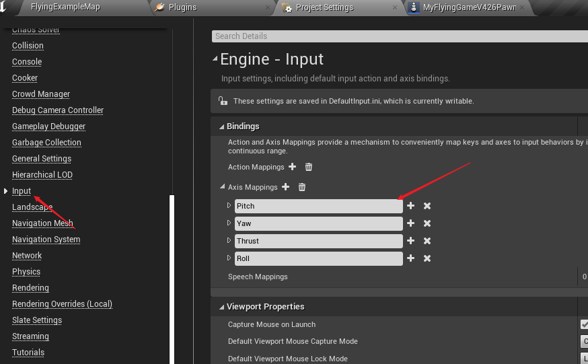Open Rendering Overrides (Local) settings
The width and height of the screenshot is (588, 364).
point(63,303)
